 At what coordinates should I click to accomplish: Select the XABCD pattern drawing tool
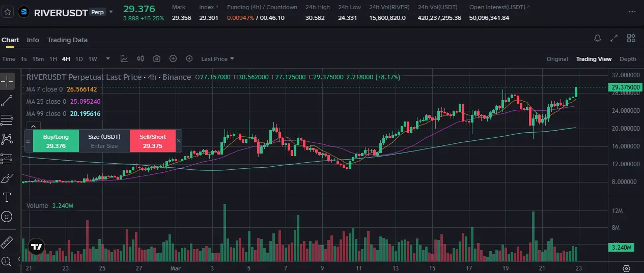click(7, 139)
